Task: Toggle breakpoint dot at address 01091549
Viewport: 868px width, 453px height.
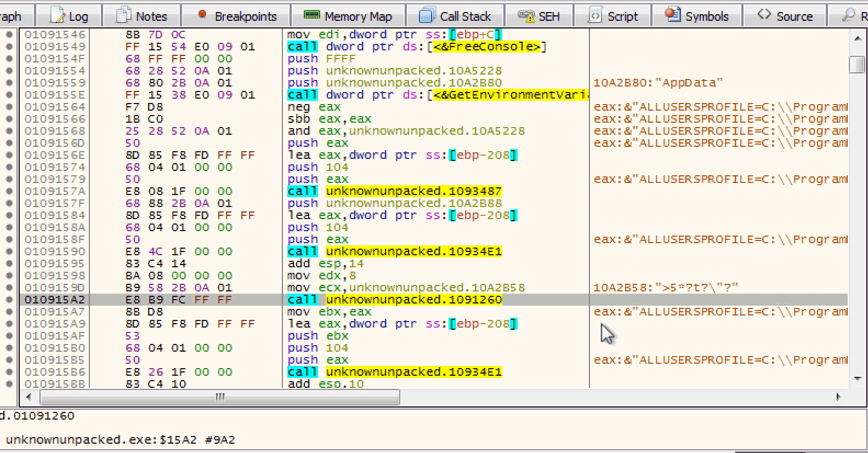Action: [x=9, y=47]
